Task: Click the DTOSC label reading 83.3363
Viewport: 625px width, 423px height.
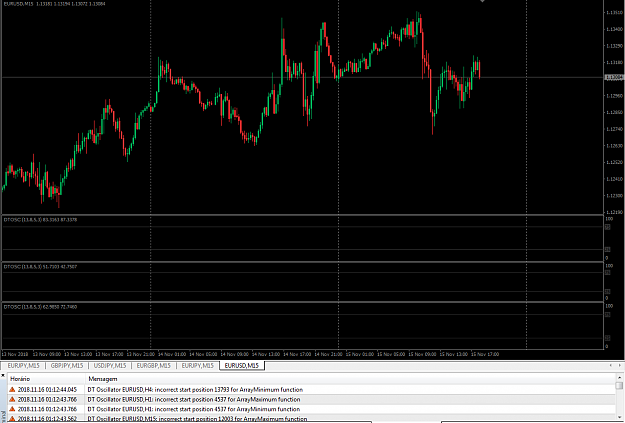Action: pos(40,220)
